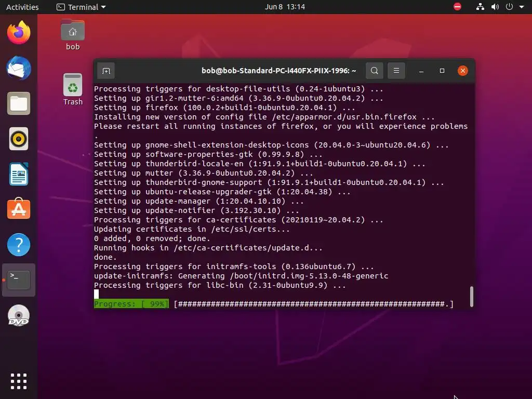Open the Files manager in dock

tap(19, 103)
